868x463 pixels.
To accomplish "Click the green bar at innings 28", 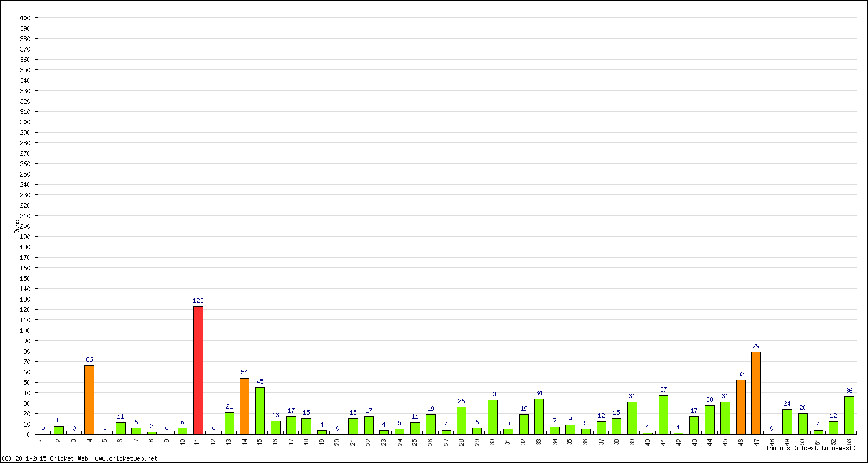I will (461, 420).
